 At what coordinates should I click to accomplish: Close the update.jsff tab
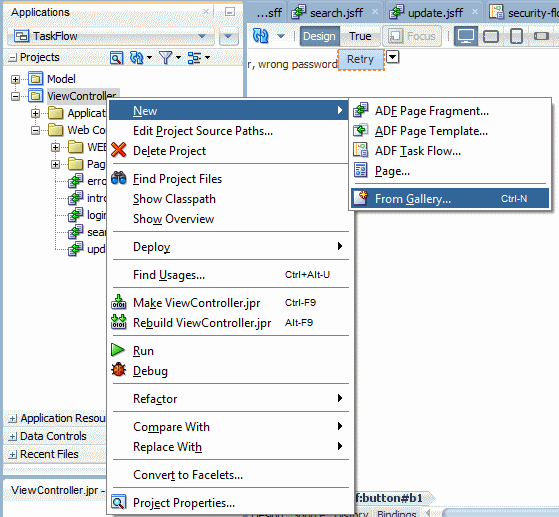[x=475, y=12]
